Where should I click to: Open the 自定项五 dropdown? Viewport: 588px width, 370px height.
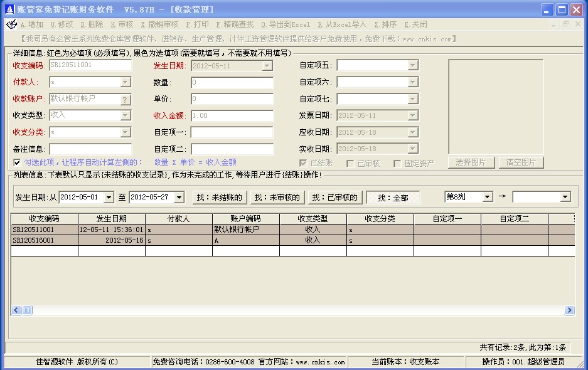(412, 65)
